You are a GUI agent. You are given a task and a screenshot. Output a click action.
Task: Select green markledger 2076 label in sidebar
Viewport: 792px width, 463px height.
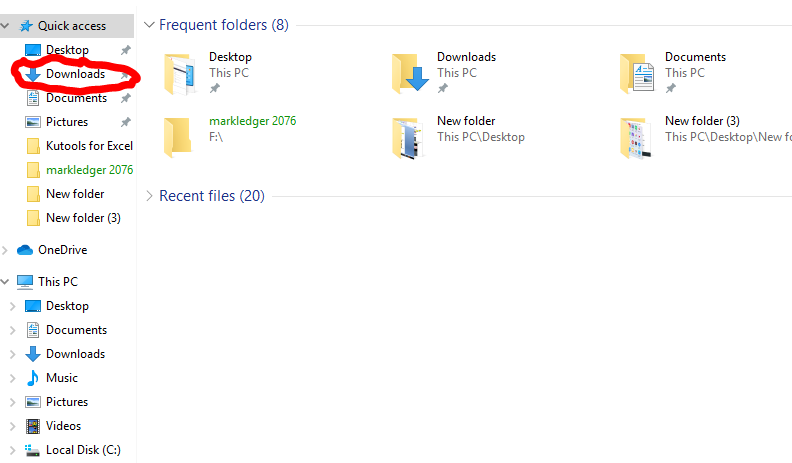click(89, 170)
